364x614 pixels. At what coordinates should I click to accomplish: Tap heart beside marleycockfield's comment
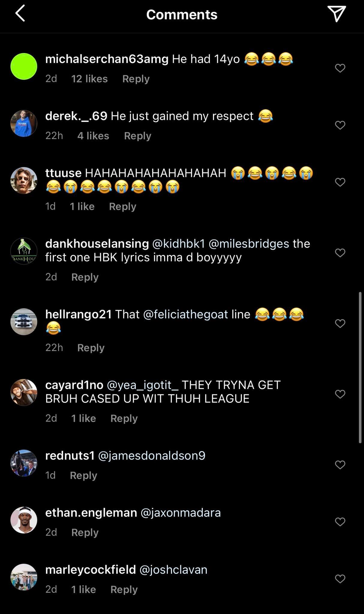click(x=340, y=579)
